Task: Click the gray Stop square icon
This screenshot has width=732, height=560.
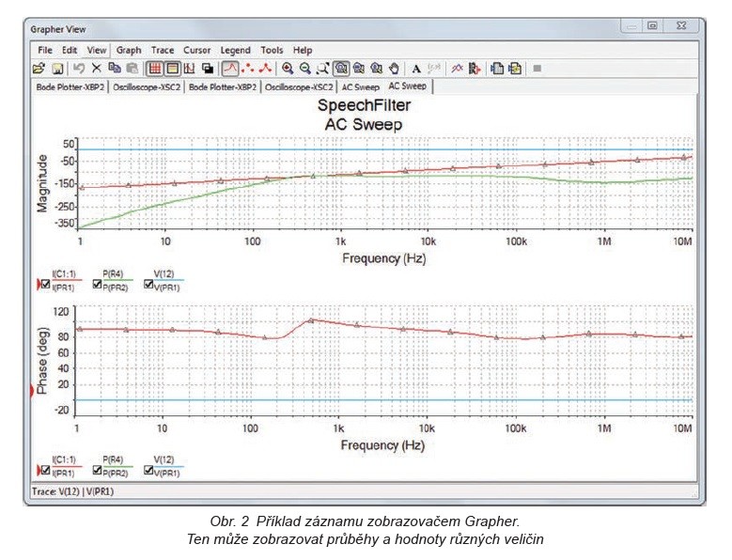Action: 537,69
